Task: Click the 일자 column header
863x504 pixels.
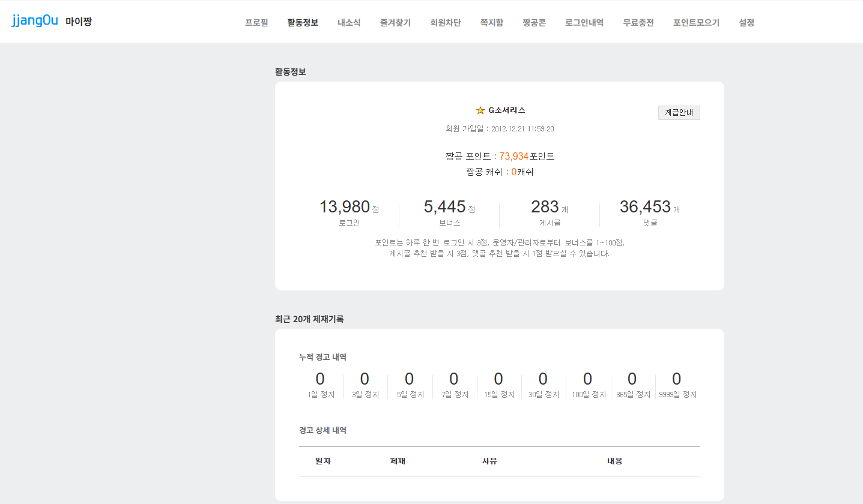Action: (x=323, y=461)
